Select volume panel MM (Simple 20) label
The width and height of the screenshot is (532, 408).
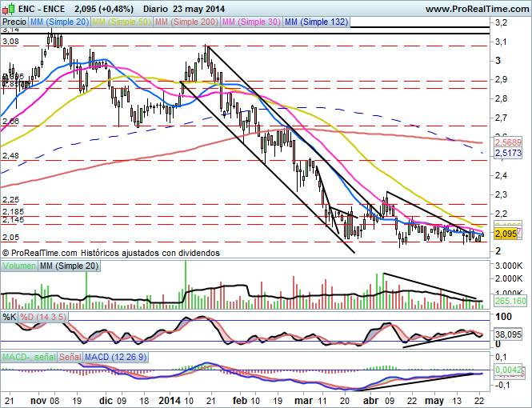(70, 265)
